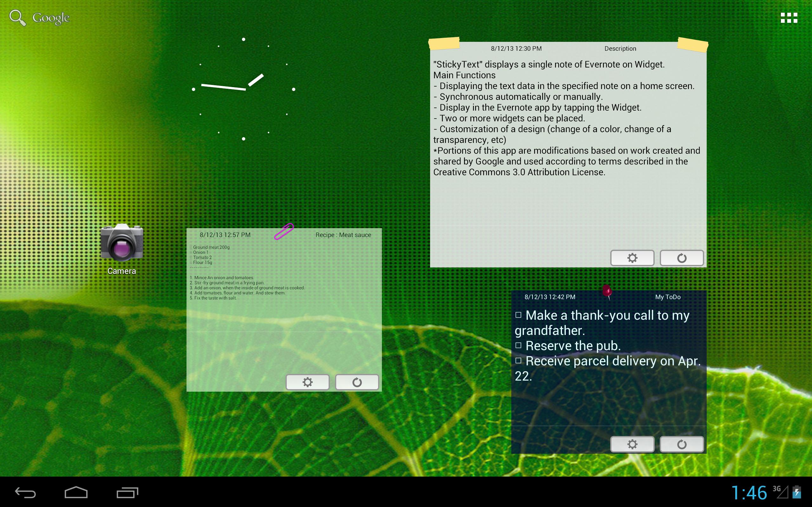Open the status bar clock showing 1:46
The height and width of the screenshot is (507, 812).
coord(749,492)
